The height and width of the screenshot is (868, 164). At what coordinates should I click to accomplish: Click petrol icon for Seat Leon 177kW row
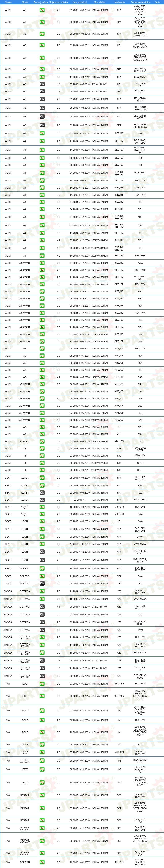point(42,544)
